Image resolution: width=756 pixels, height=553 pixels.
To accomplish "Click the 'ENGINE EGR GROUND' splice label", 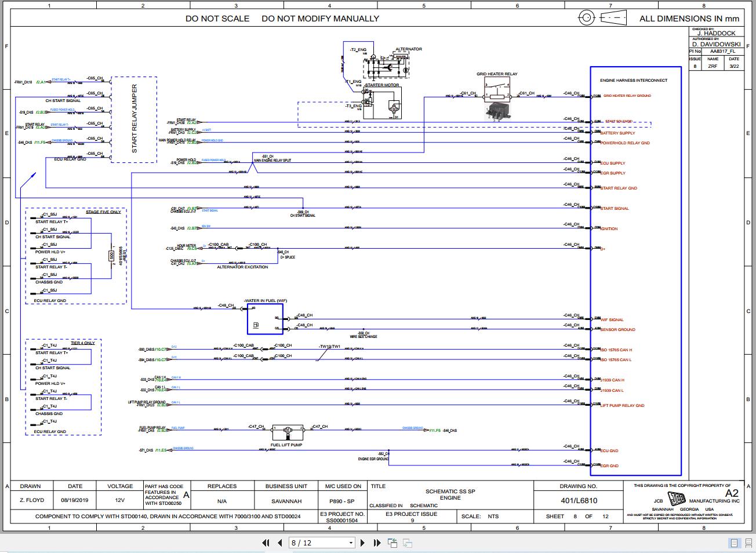I will coord(373,459).
